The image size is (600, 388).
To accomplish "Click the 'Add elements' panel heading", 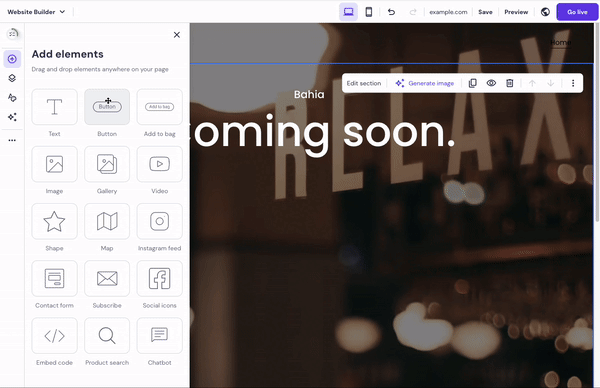I will click(67, 54).
